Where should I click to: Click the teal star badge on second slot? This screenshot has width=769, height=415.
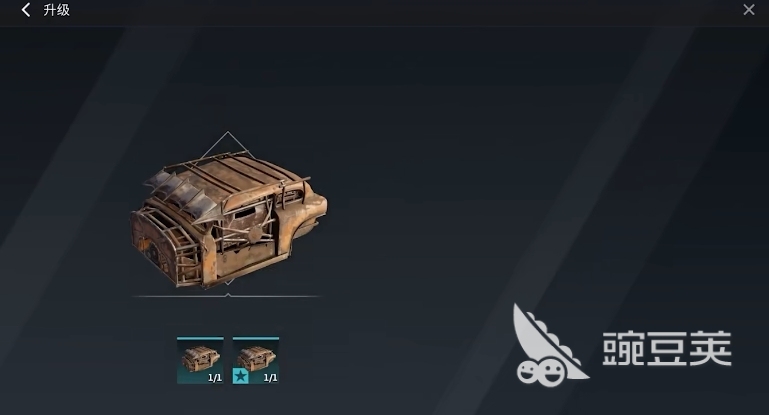240,377
